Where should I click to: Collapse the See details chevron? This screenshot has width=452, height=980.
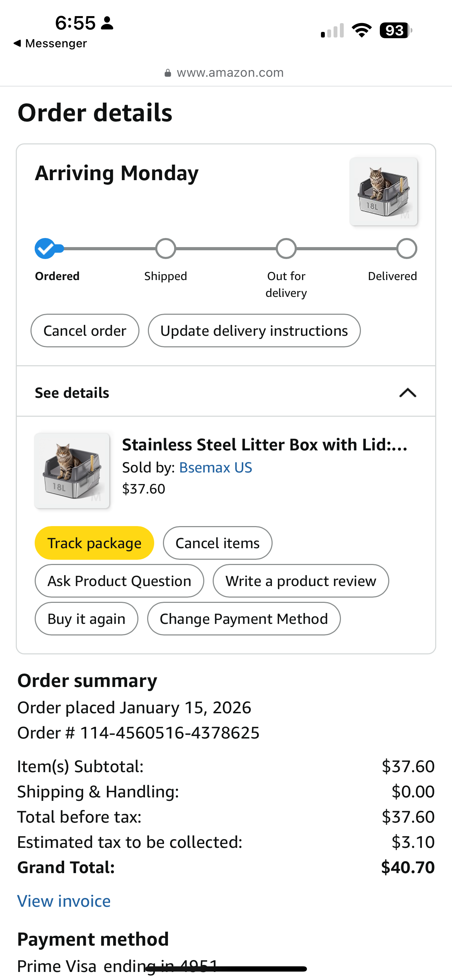[408, 393]
